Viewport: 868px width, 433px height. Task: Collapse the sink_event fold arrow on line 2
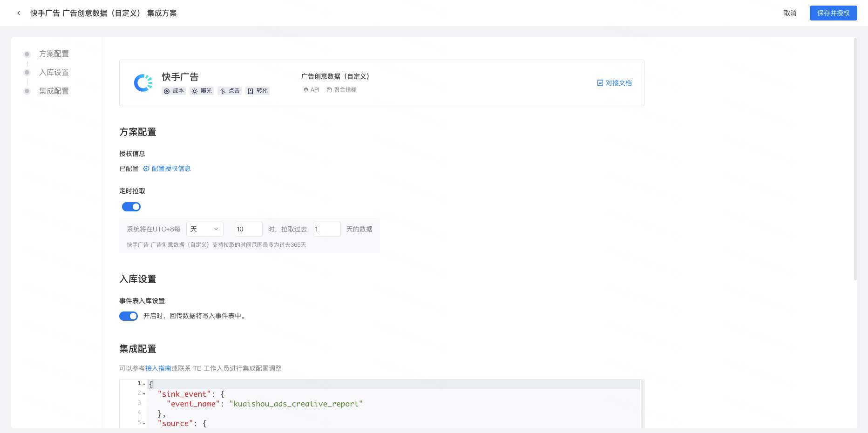click(x=144, y=394)
